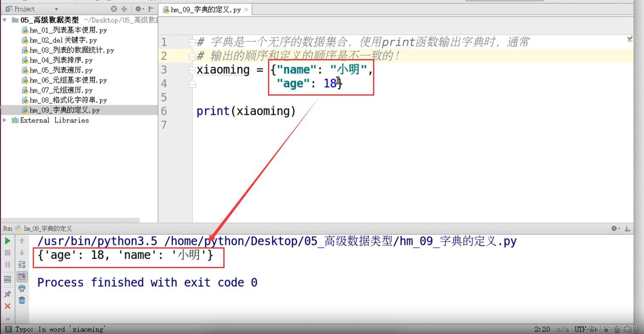Clear all console output with trash icon
The image size is (644, 334).
22,300
